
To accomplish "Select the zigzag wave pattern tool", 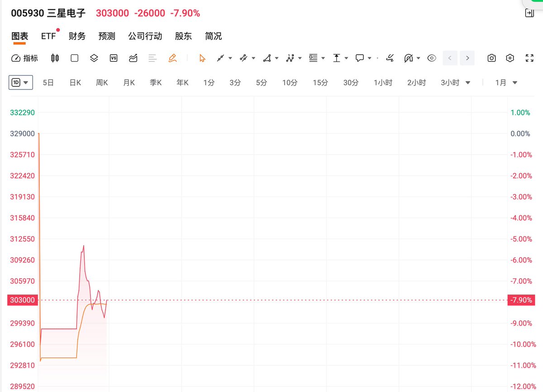I will (290, 58).
